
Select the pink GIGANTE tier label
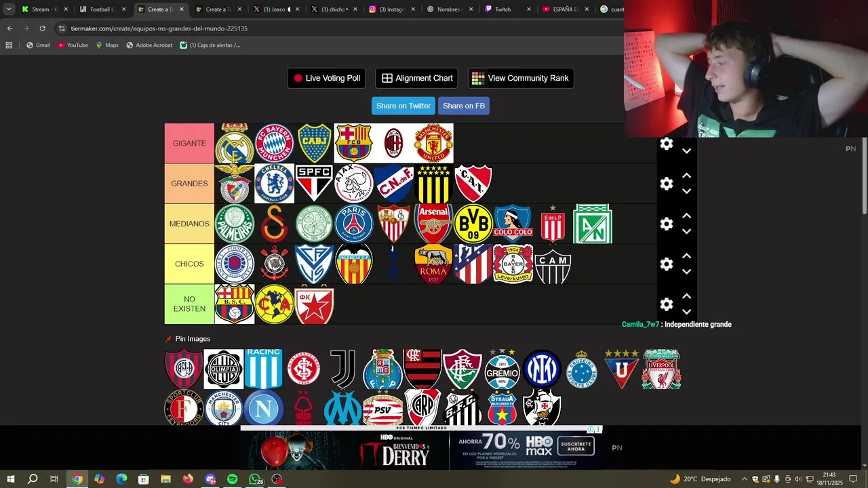[x=189, y=144]
